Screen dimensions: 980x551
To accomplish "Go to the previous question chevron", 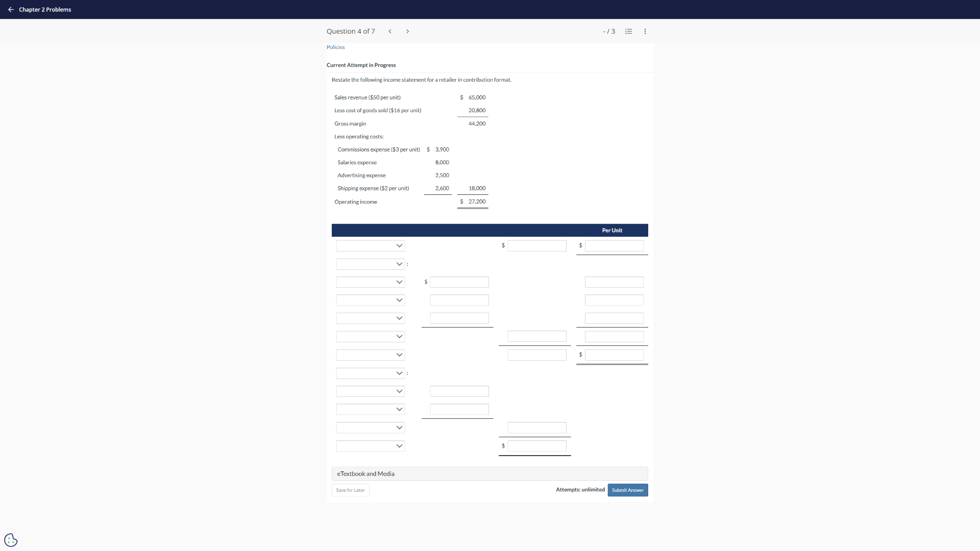I will point(390,32).
